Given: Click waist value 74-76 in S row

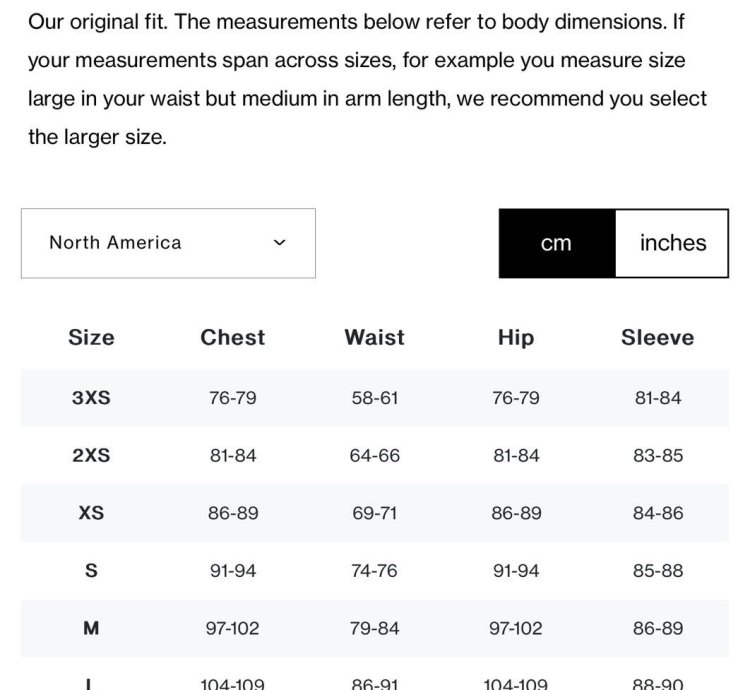Looking at the screenshot, I should 375,571.
